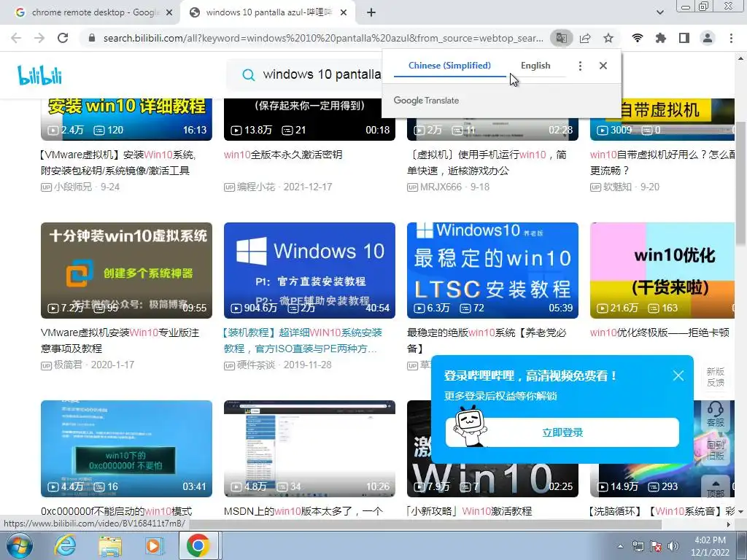Launch Internet Explorer from taskbar

(x=65, y=545)
